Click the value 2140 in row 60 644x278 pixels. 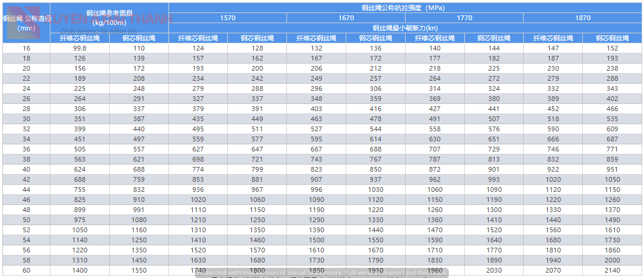coord(612,271)
